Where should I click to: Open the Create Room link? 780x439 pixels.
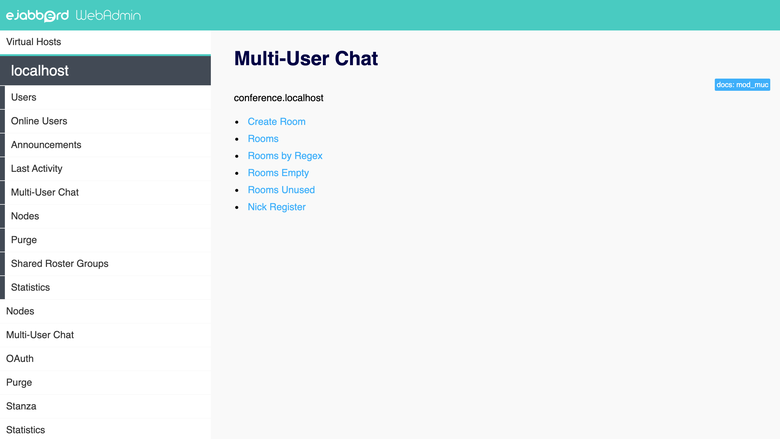(x=277, y=121)
